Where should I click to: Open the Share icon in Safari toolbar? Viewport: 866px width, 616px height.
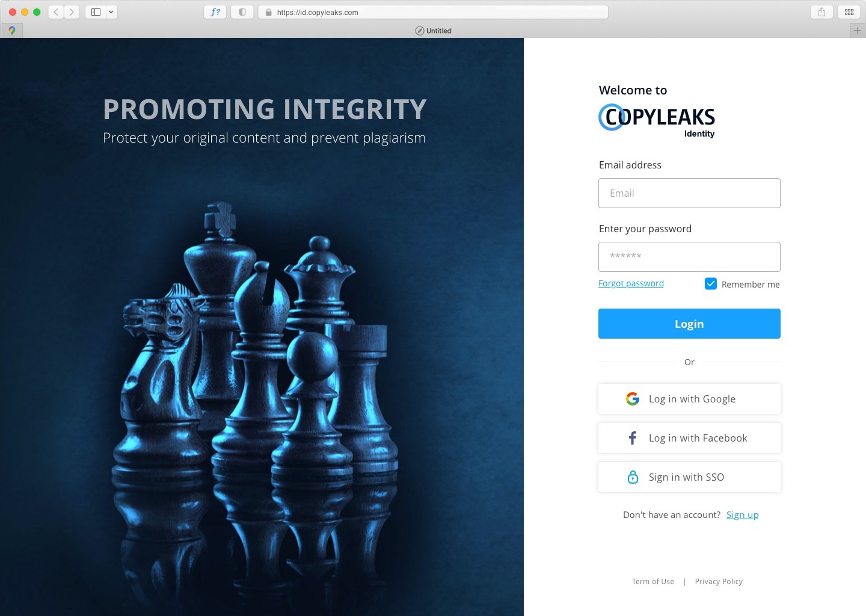pyautogui.click(x=821, y=12)
